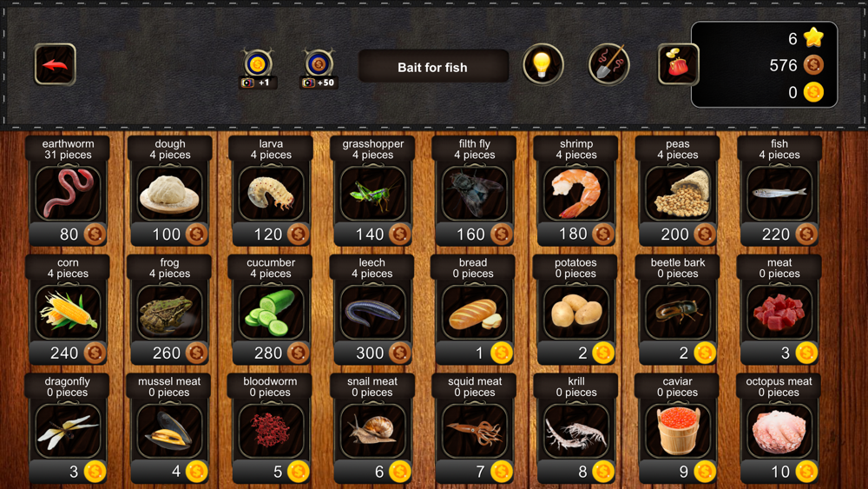Select the earthworm bait picture
Viewport: 868px width, 489px height.
(x=68, y=194)
